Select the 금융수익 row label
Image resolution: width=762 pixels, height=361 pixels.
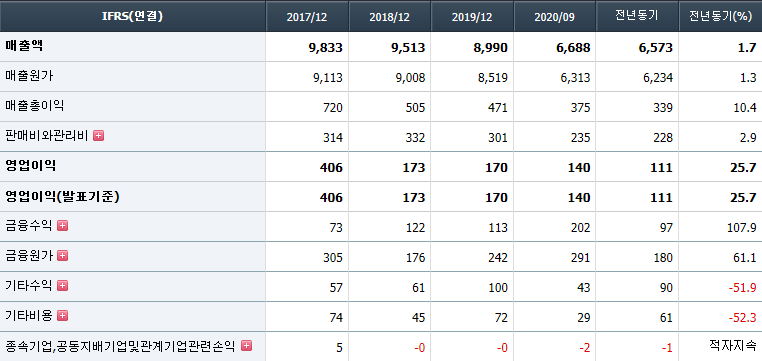click(29, 225)
